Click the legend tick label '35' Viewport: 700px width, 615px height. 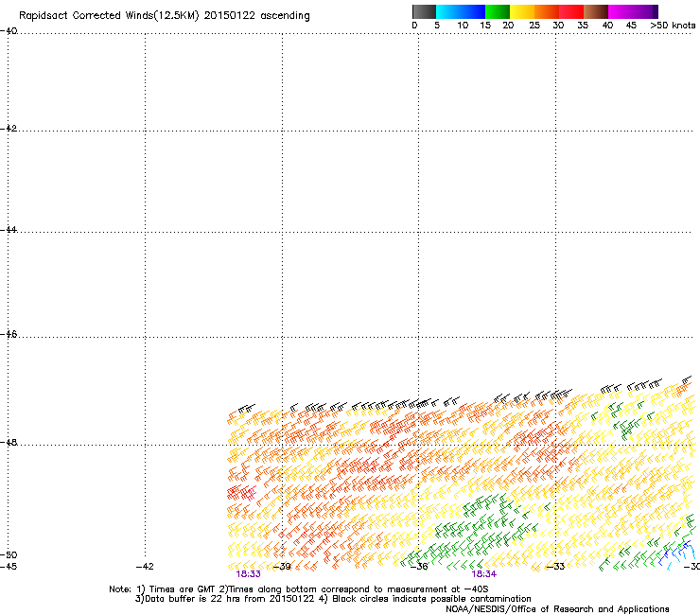coord(583,26)
